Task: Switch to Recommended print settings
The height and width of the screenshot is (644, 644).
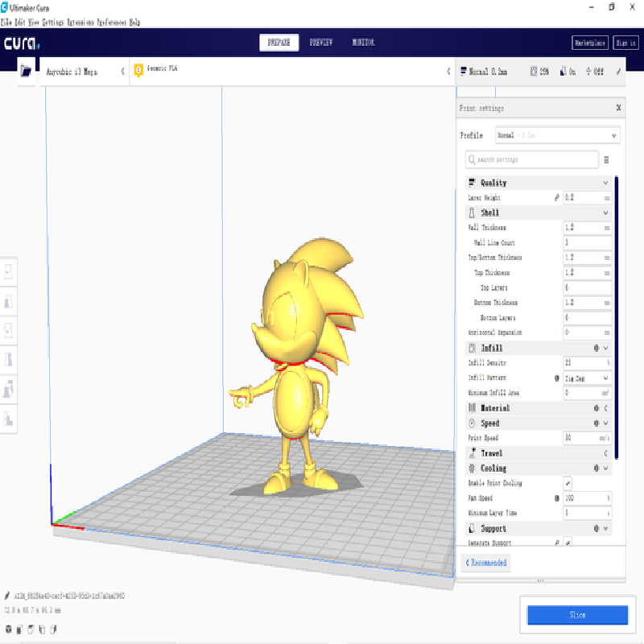Action: click(x=486, y=562)
